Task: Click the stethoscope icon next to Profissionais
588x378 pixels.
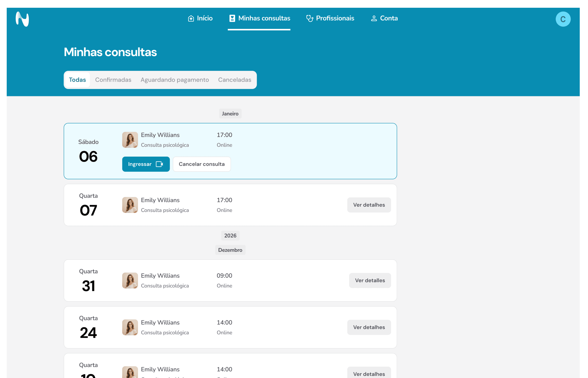Action: point(310,18)
